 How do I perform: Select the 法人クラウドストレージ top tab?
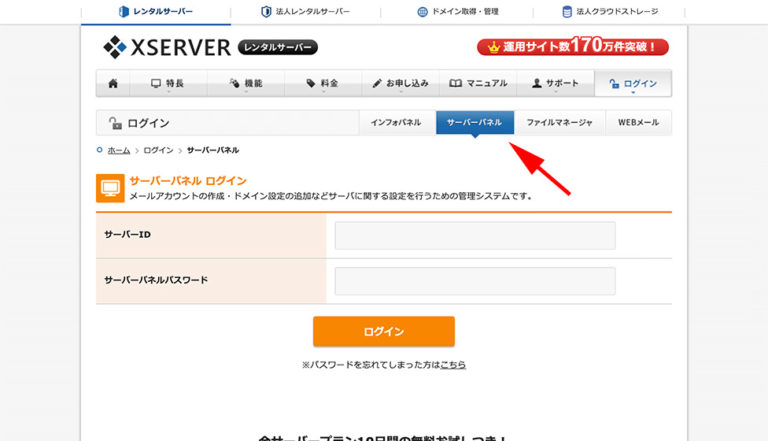pyautogui.click(x=610, y=12)
